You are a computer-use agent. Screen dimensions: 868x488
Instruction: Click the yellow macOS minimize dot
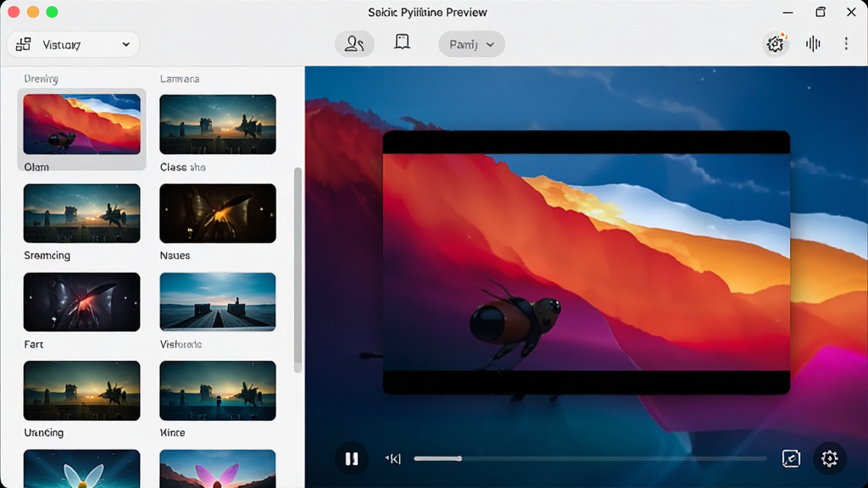click(33, 12)
